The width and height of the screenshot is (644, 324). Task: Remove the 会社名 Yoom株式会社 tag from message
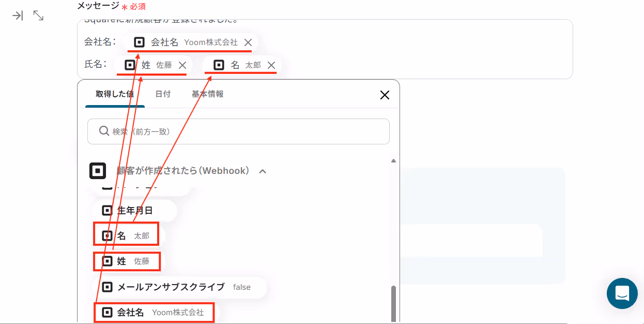tap(248, 42)
